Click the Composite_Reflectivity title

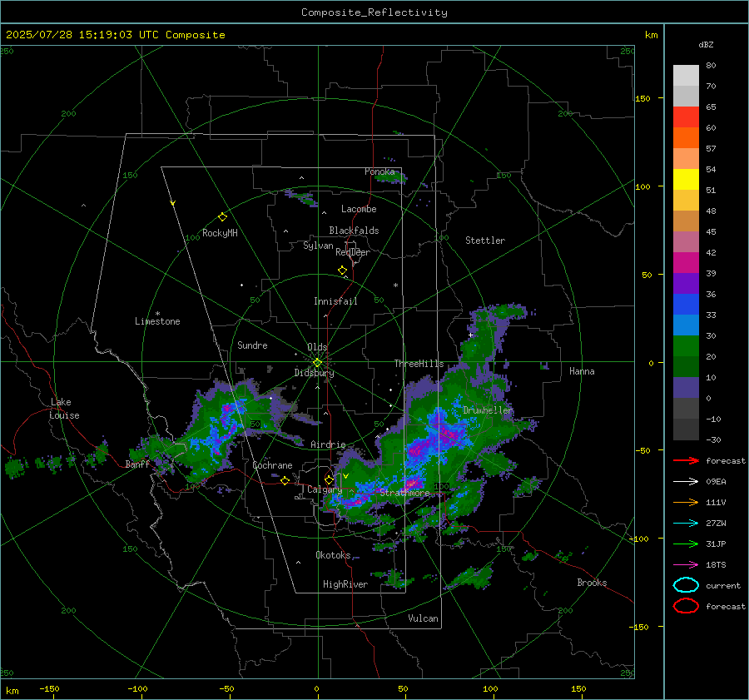coord(374,12)
